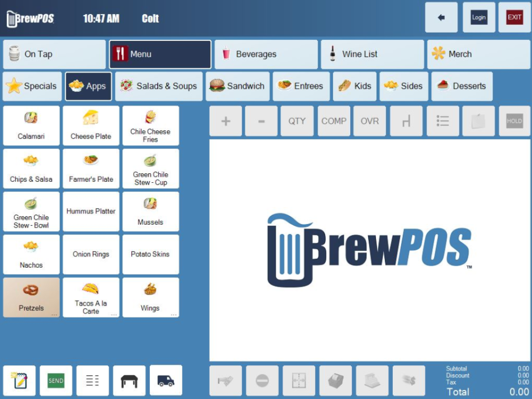Select the dine-in table icon

[x=128, y=380]
